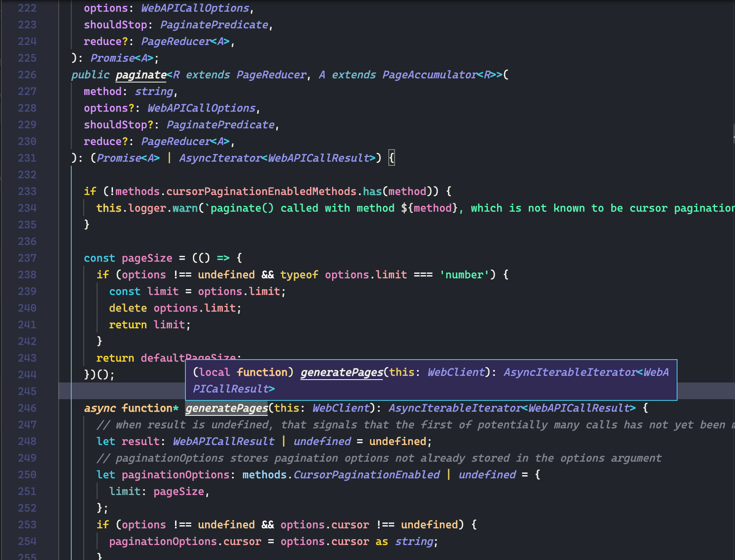Click the underlined paginate method name
The height and width of the screenshot is (560, 735).
point(141,75)
